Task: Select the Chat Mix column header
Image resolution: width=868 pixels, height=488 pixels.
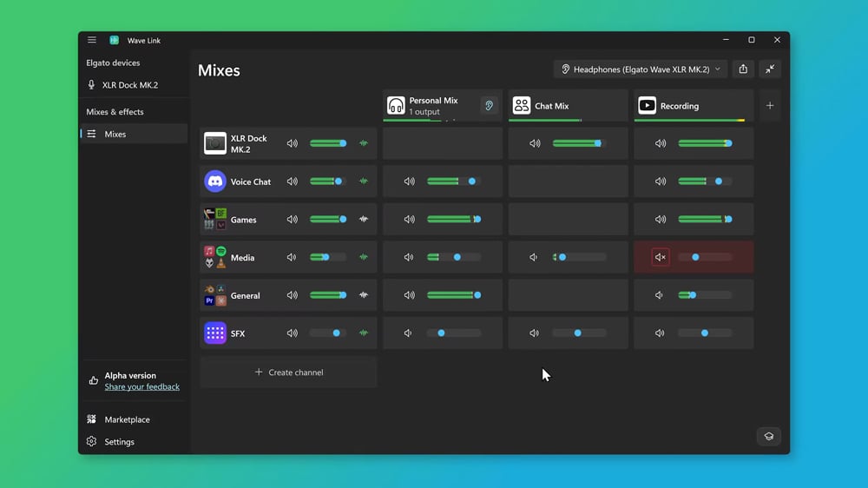Action: [568, 106]
